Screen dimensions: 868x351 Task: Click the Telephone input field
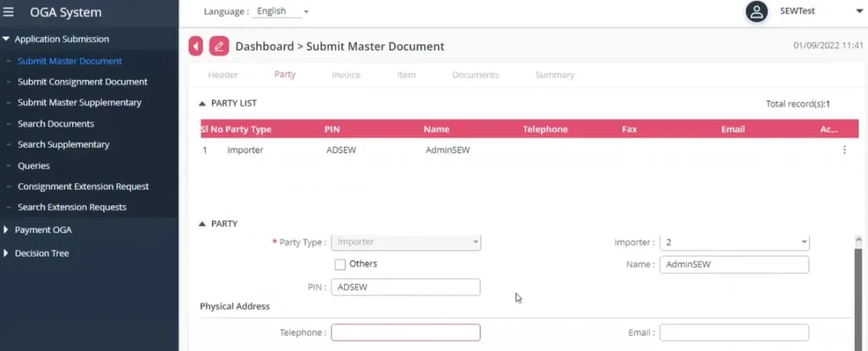405,332
